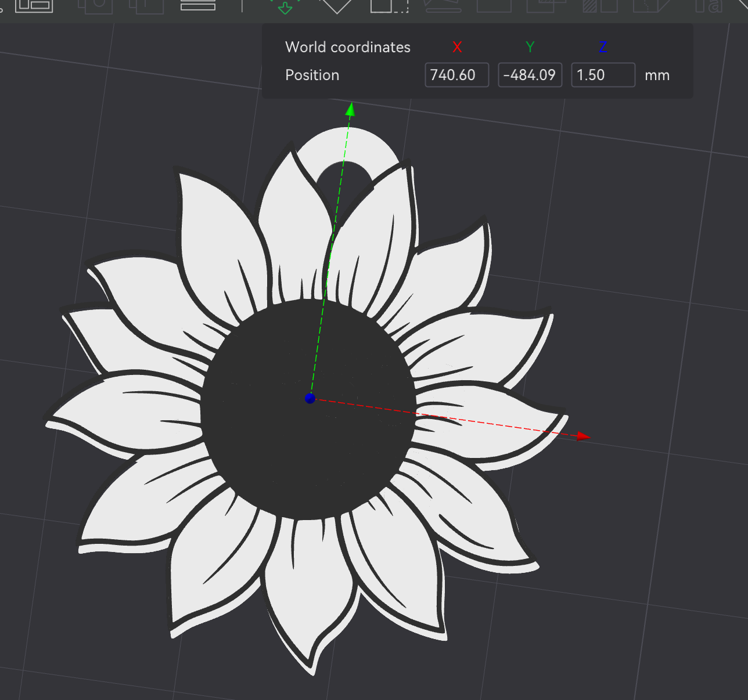The width and height of the screenshot is (748, 700).
Task: Click the blue gizmo origin dot
Action: click(310, 398)
